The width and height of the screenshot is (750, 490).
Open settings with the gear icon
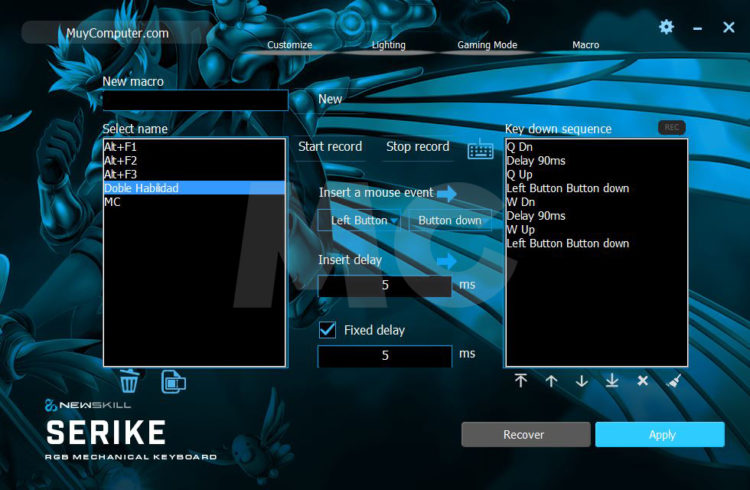pyautogui.click(x=666, y=27)
